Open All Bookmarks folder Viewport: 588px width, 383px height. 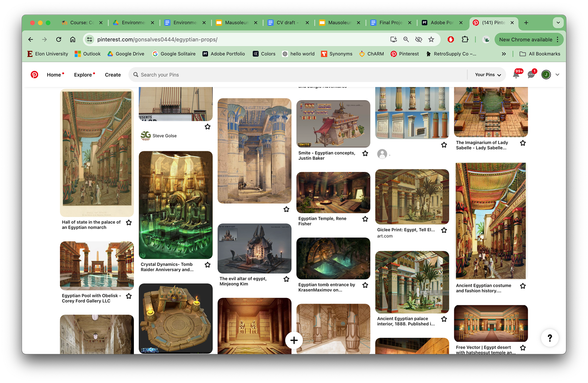(x=540, y=54)
